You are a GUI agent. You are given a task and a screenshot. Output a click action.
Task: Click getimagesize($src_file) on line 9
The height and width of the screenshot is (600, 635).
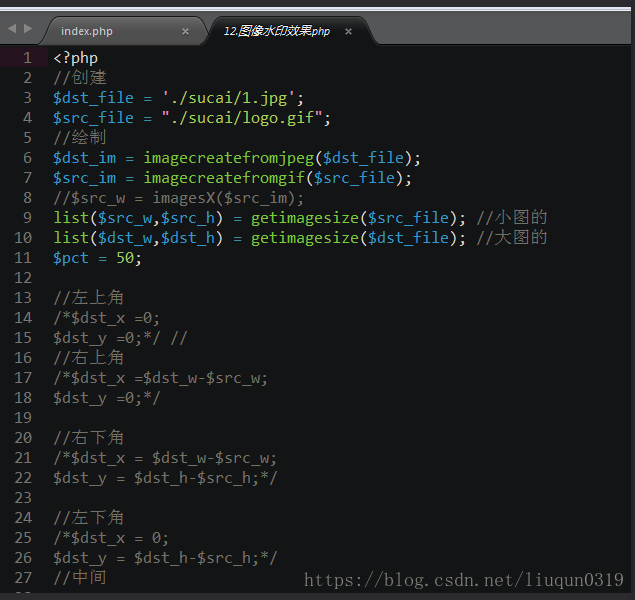(353, 218)
